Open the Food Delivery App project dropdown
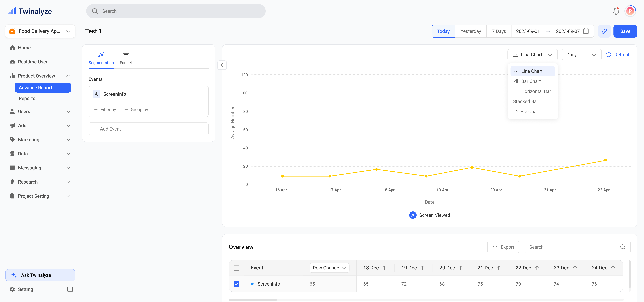Viewport: 644px width, 302px height. [40, 31]
